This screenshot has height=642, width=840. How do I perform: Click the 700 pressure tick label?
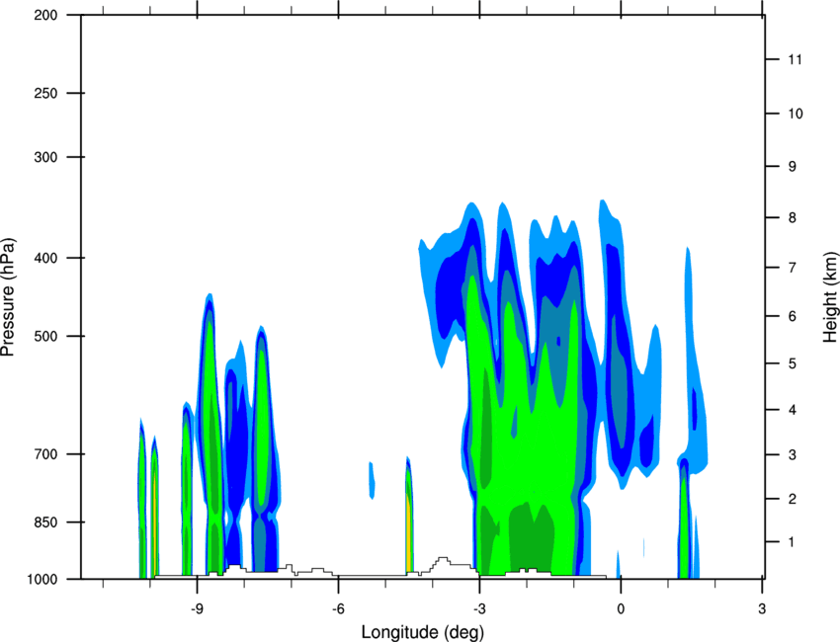click(45, 454)
